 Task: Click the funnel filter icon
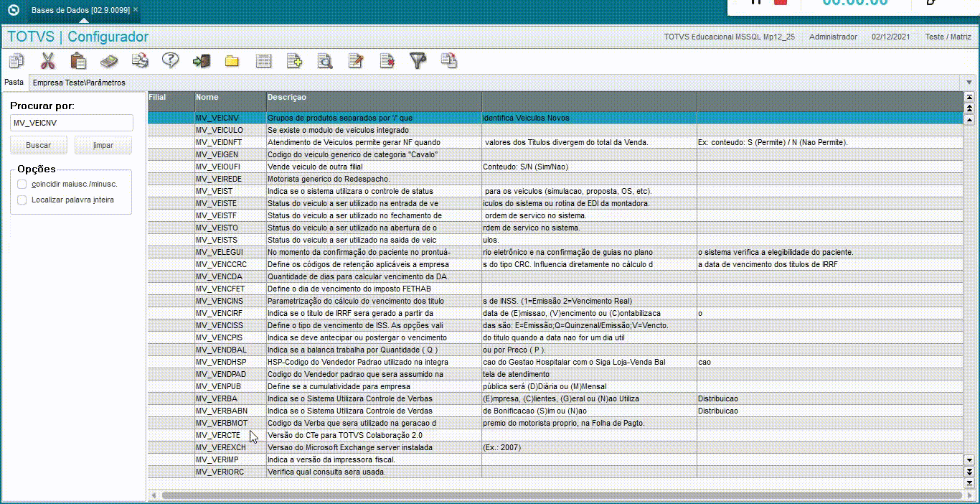[x=418, y=61]
